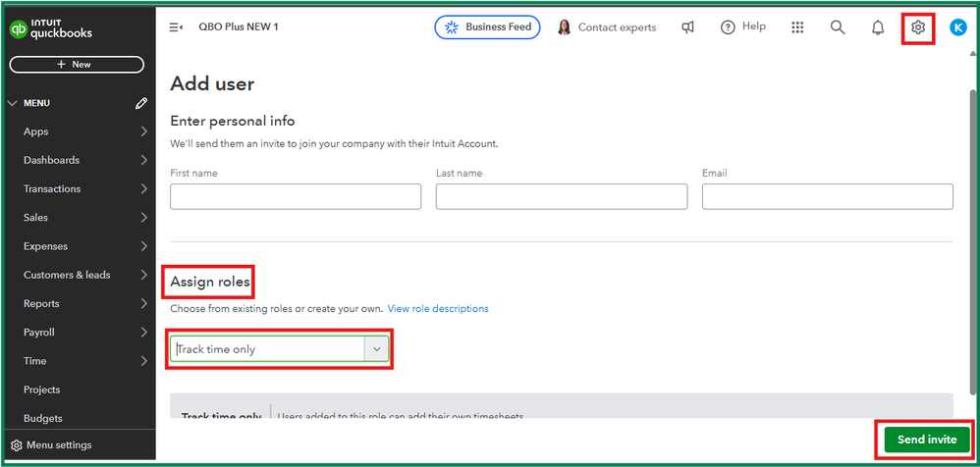980x467 pixels.
Task: Click the Track time only role field
Action: (267, 349)
